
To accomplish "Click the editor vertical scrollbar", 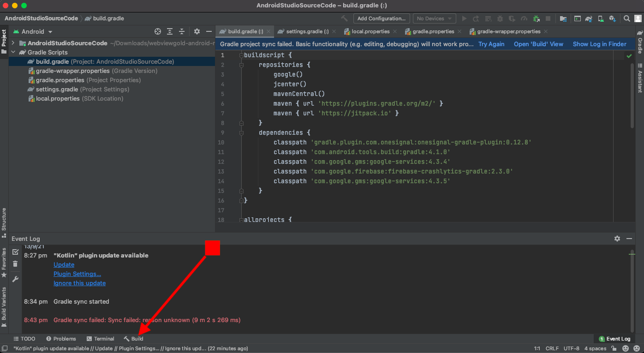I will click(632, 95).
